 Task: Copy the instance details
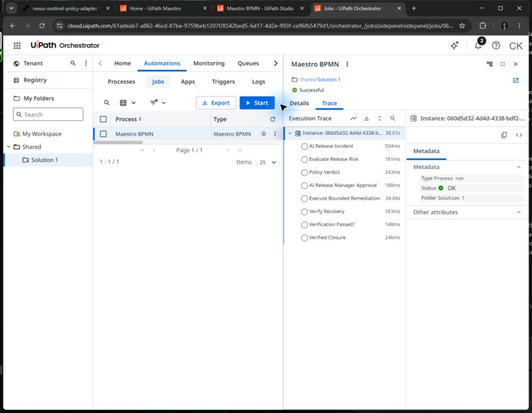(x=504, y=135)
